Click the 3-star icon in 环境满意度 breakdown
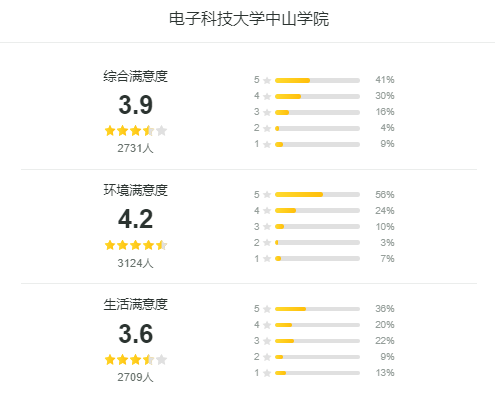 (267, 226)
